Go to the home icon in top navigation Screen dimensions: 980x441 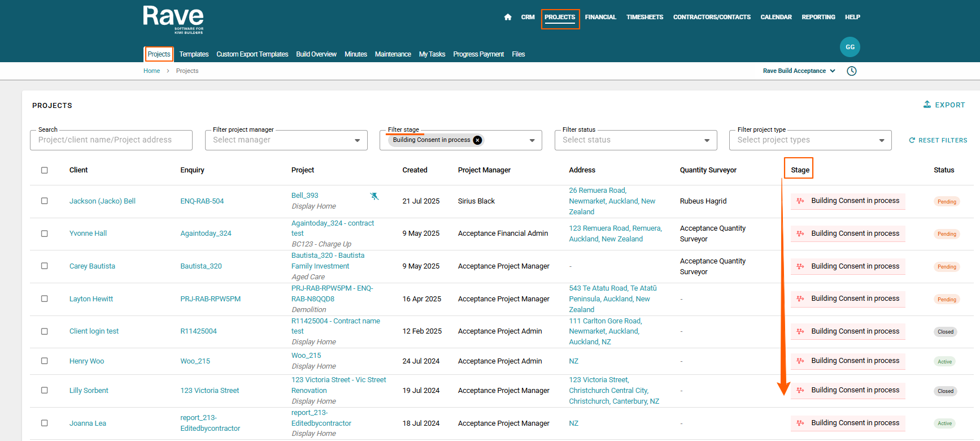click(x=508, y=17)
